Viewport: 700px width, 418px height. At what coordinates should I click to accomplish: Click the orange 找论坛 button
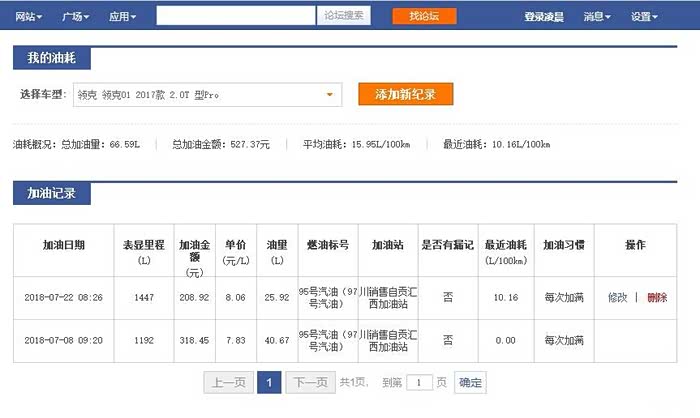pyautogui.click(x=424, y=16)
